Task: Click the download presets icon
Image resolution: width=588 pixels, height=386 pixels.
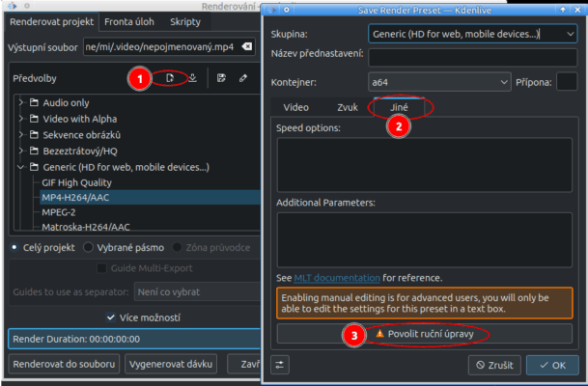Action: (x=192, y=78)
